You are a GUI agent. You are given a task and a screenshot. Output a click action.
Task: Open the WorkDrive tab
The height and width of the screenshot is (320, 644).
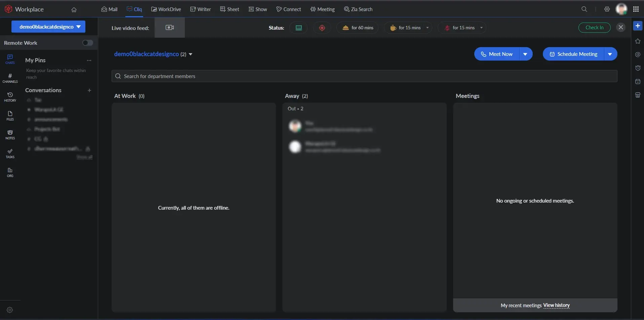click(166, 9)
